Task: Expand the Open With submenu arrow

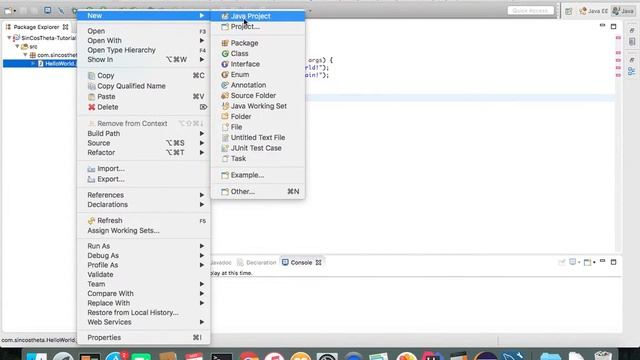Action: pyautogui.click(x=202, y=40)
